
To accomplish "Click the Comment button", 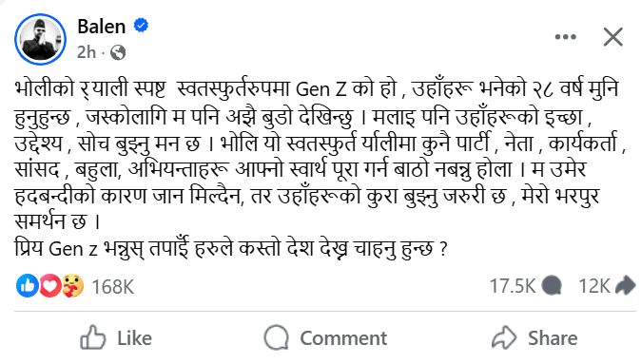I will 325,337.
